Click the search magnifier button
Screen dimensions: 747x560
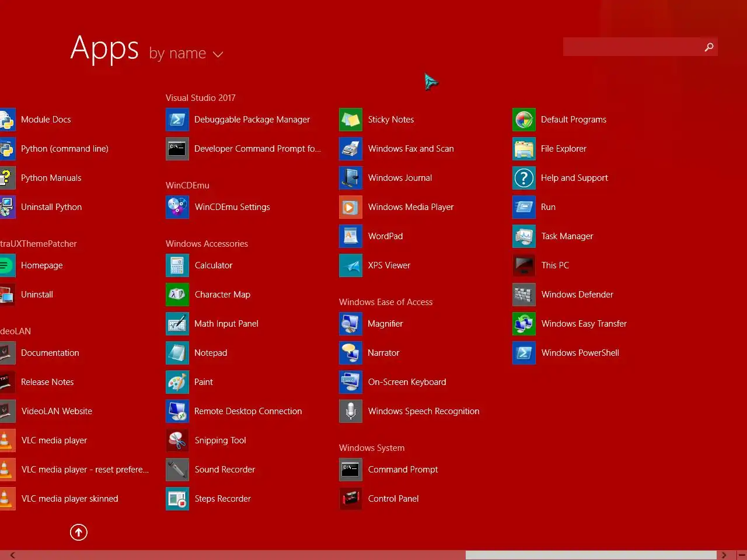tap(709, 47)
